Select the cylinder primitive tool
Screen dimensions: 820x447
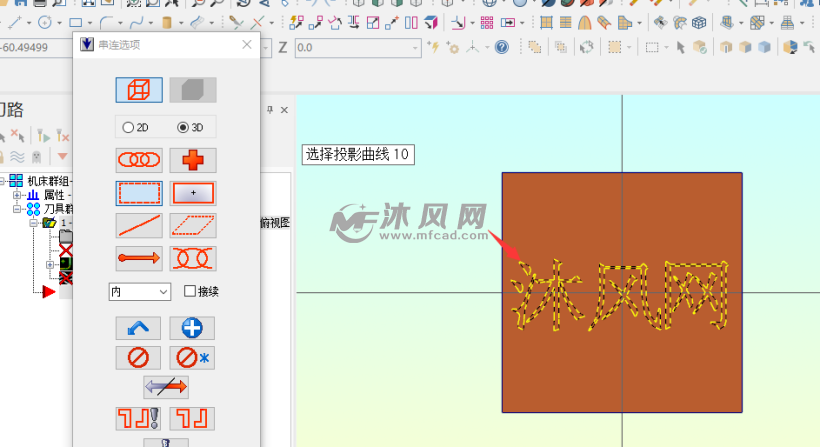(x=167, y=22)
